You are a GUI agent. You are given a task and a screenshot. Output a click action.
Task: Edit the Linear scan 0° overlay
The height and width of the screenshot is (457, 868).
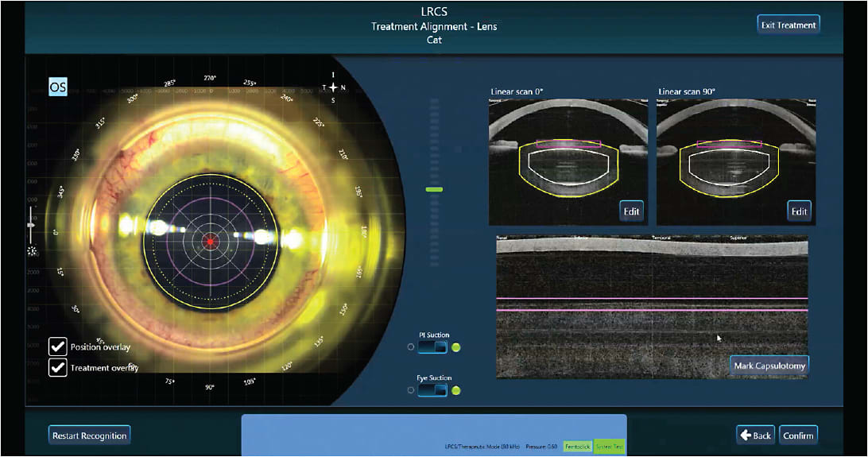pos(631,211)
